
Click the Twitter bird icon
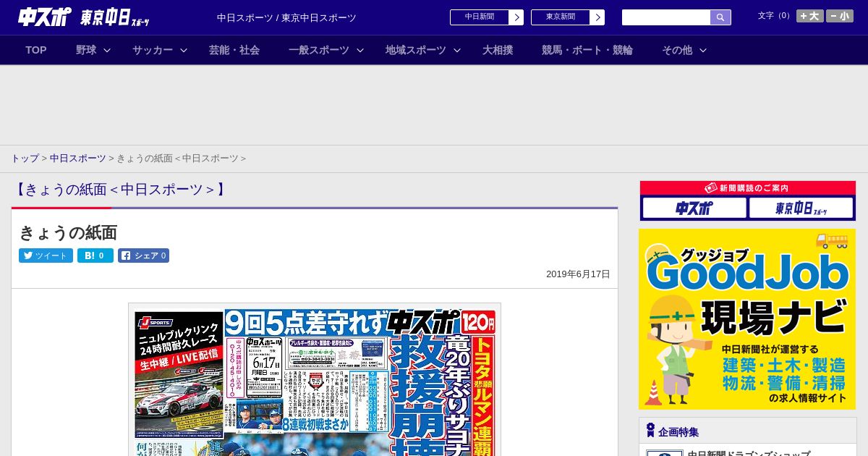pos(28,256)
